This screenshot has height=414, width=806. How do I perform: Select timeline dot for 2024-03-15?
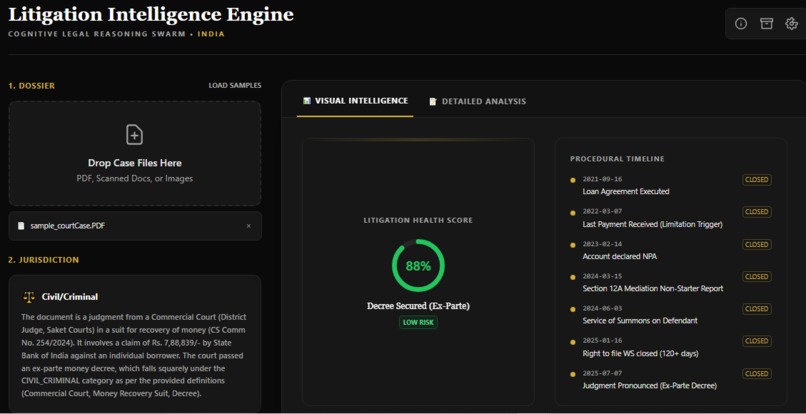[573, 277]
